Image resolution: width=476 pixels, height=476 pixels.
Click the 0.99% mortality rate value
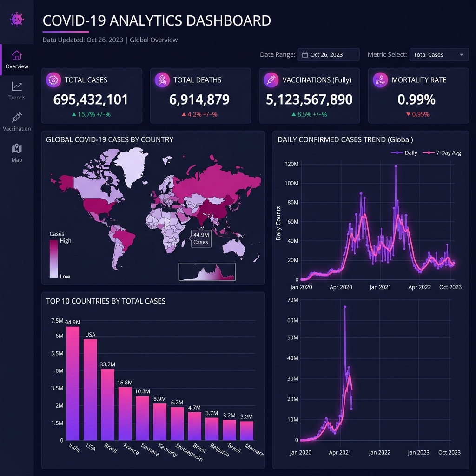tap(416, 99)
